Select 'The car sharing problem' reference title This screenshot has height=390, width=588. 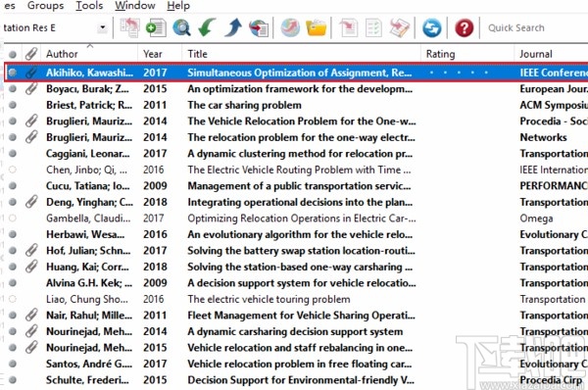pos(244,105)
